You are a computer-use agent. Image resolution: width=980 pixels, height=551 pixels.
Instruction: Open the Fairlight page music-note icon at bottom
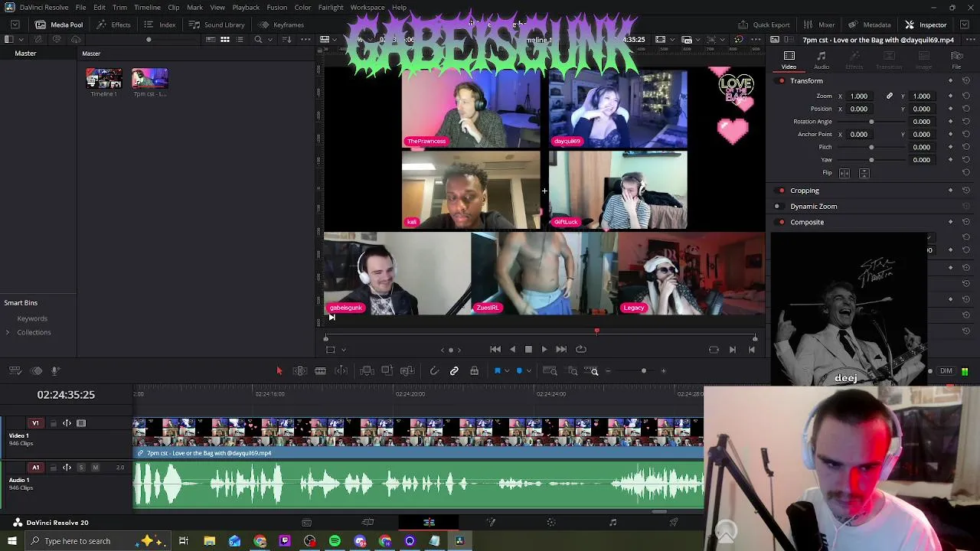612,523
